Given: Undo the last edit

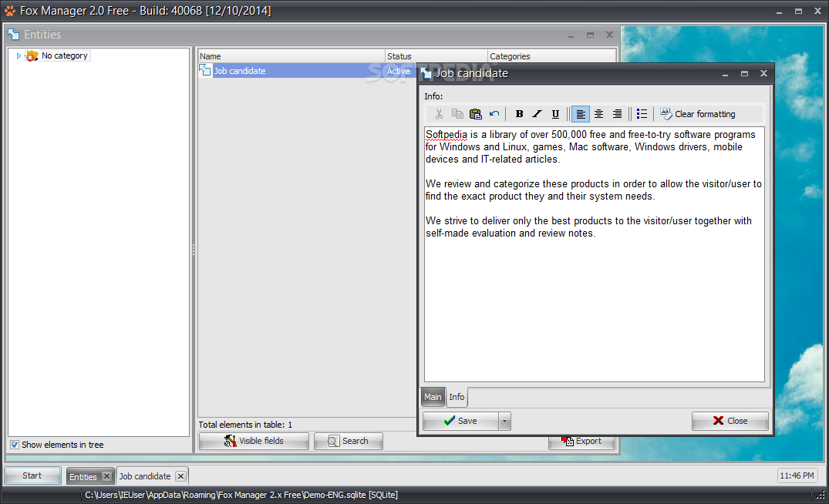Looking at the screenshot, I should pyautogui.click(x=494, y=113).
